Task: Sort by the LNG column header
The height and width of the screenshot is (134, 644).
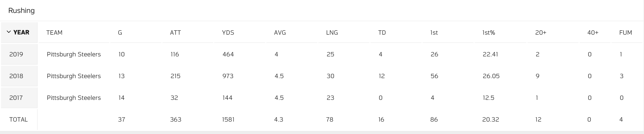Action: point(332,33)
